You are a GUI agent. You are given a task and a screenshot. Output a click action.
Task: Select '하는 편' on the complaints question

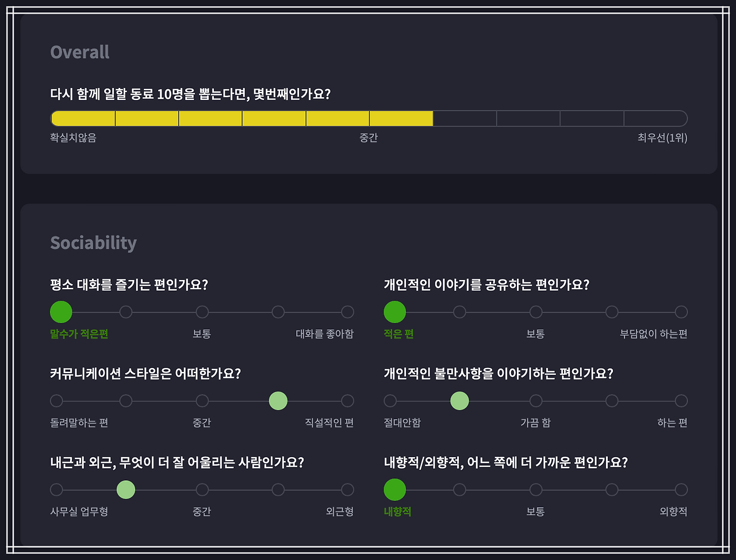click(681, 400)
